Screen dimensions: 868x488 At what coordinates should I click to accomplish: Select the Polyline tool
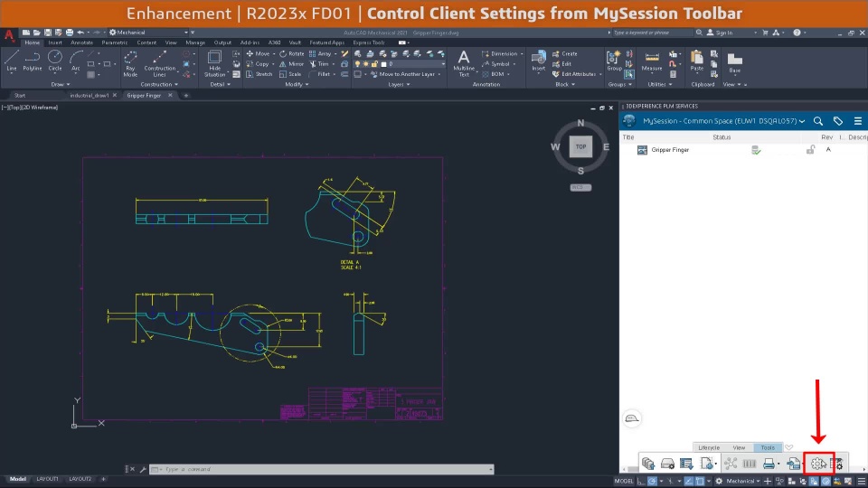[33, 61]
